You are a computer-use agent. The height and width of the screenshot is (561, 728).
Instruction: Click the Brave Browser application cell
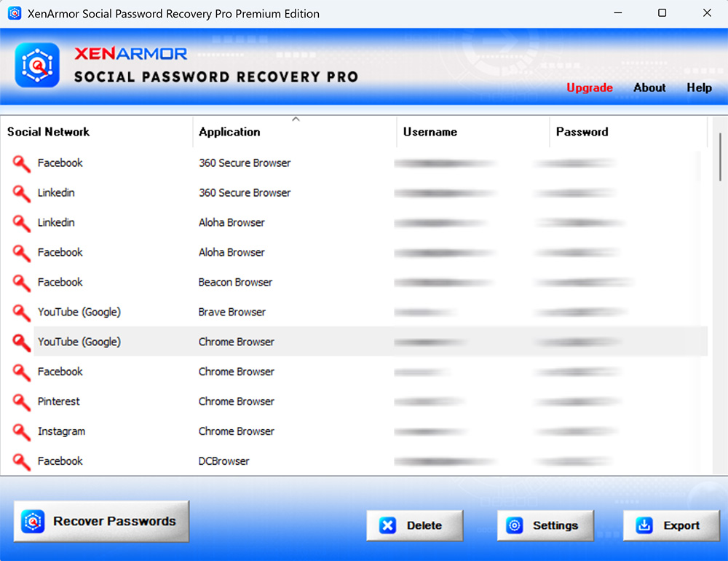coord(232,313)
